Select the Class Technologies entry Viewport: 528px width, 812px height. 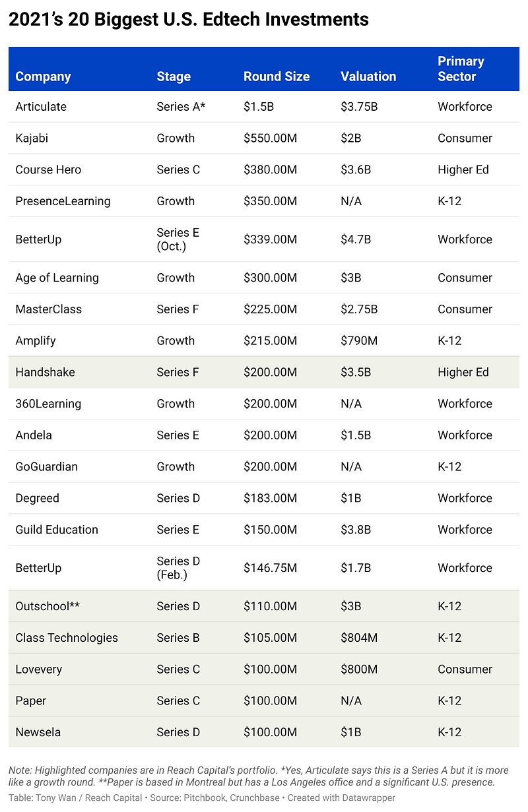coord(67,638)
